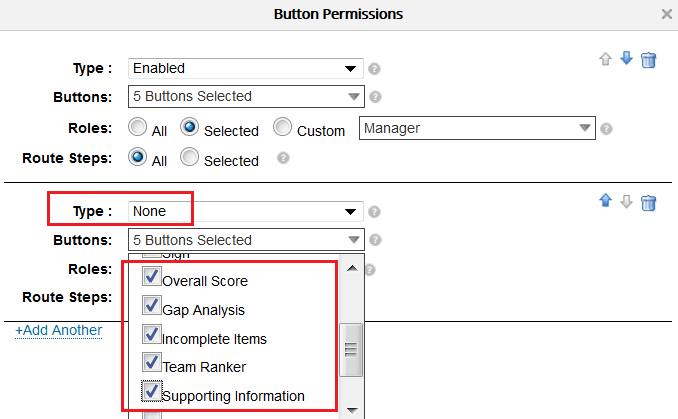Choose Selected for first Route Steps

coord(189,159)
